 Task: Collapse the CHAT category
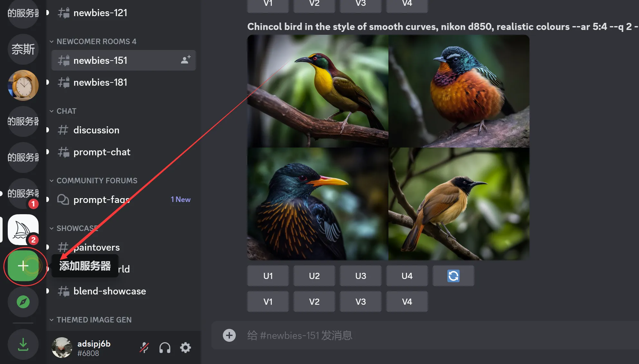[66, 111]
